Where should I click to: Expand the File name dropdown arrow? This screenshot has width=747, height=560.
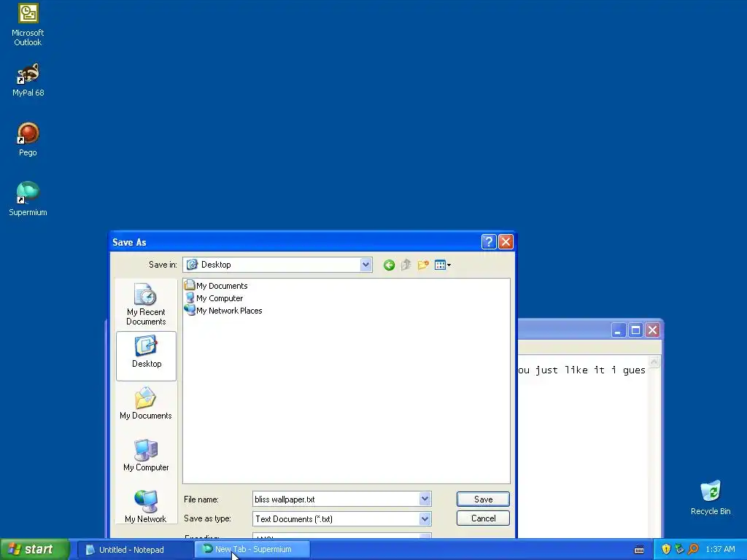[425, 499]
